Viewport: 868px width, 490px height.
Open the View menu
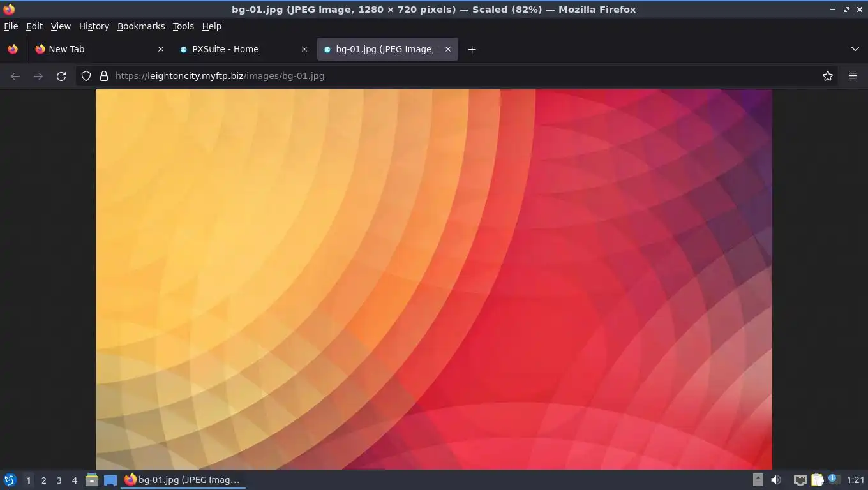tap(61, 26)
